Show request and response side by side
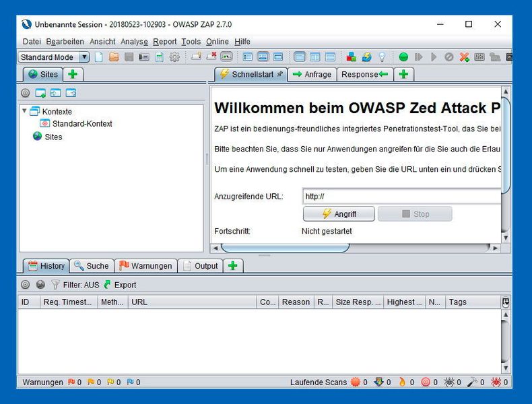 click(x=315, y=57)
